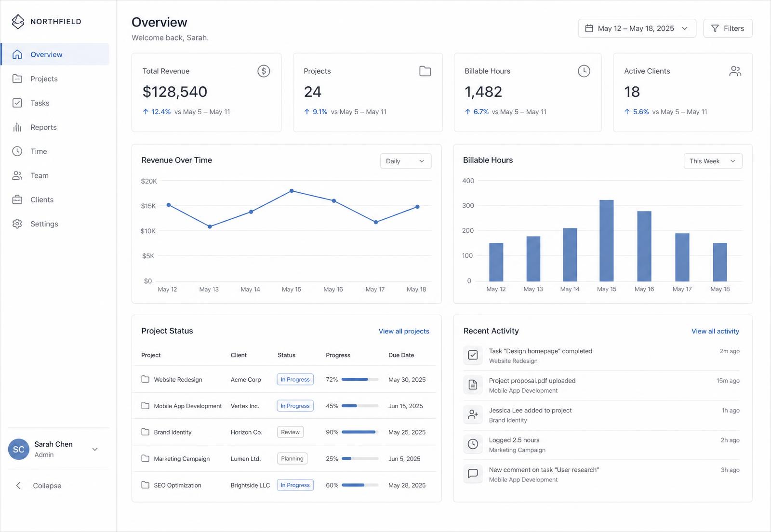Click the 25% progress bar for Marketing Campaign

click(360, 458)
